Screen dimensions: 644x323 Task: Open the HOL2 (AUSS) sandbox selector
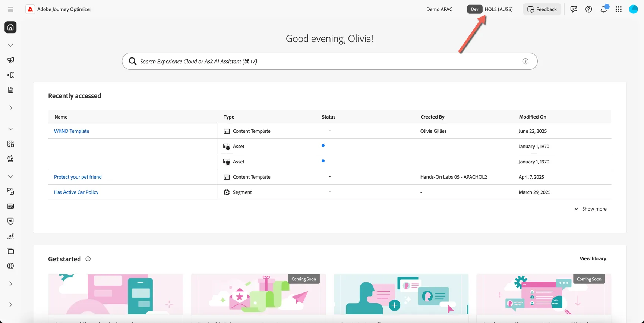(490, 9)
